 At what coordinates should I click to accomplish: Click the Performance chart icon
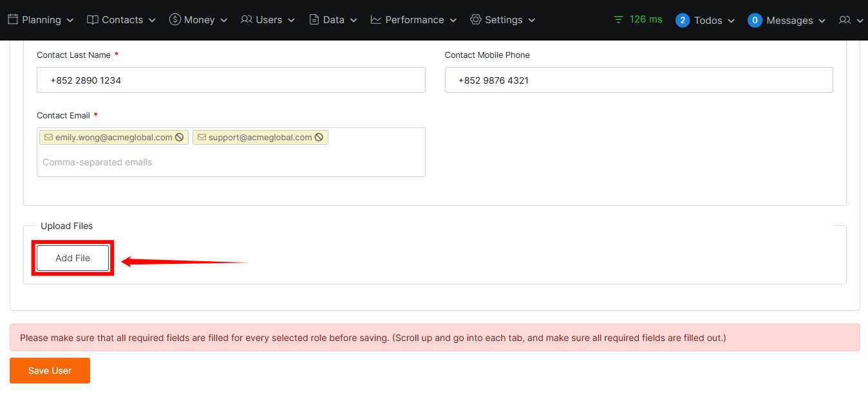[376, 20]
